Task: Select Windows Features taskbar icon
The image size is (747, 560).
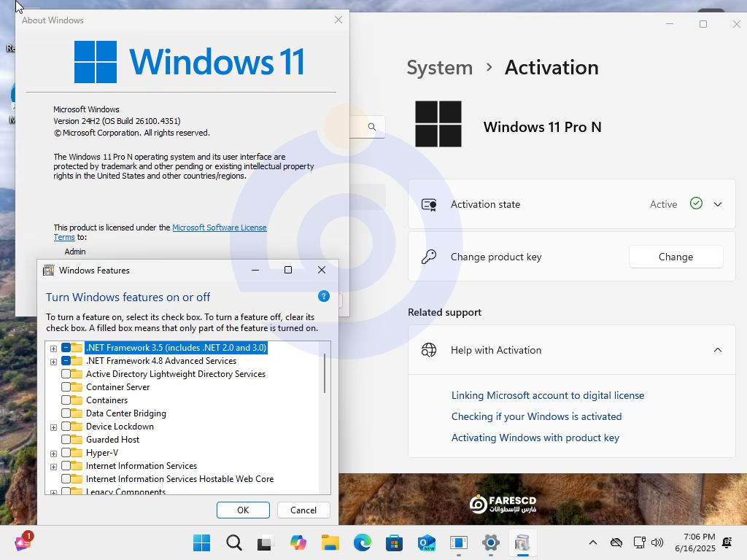Action: click(x=522, y=542)
